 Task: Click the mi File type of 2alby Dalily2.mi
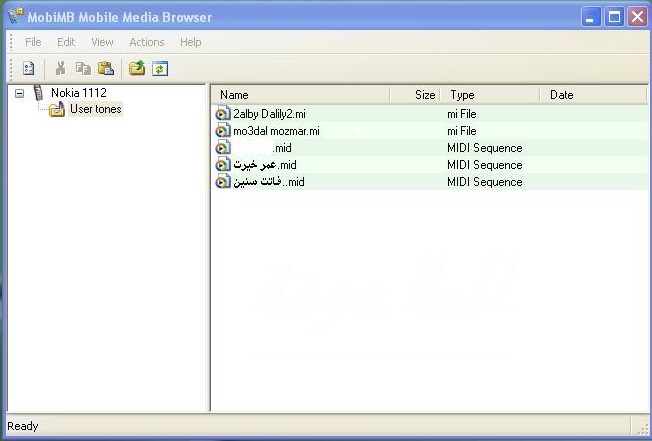click(462, 114)
